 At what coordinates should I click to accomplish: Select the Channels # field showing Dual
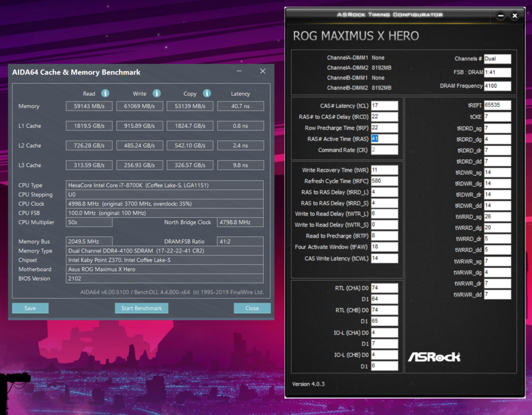click(497, 59)
